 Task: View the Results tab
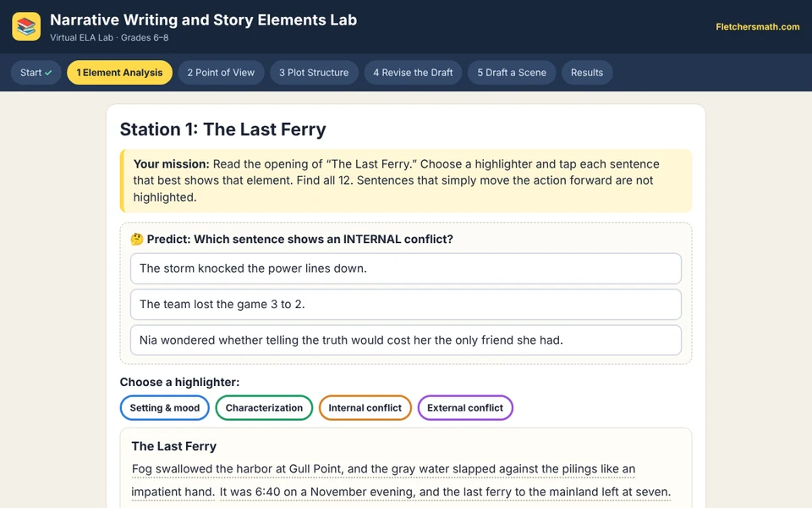[587, 73]
